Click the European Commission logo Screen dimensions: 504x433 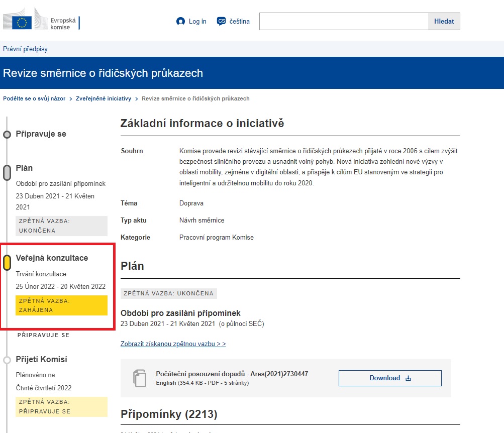(41, 22)
